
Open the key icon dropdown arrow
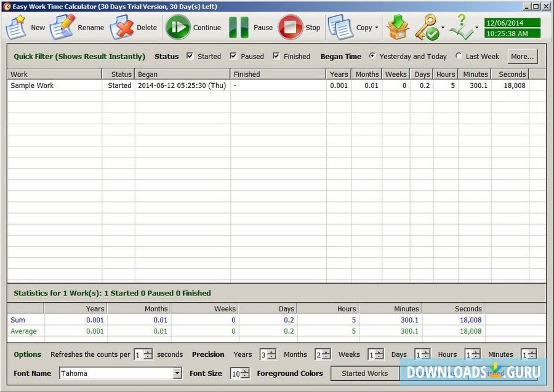click(x=443, y=28)
